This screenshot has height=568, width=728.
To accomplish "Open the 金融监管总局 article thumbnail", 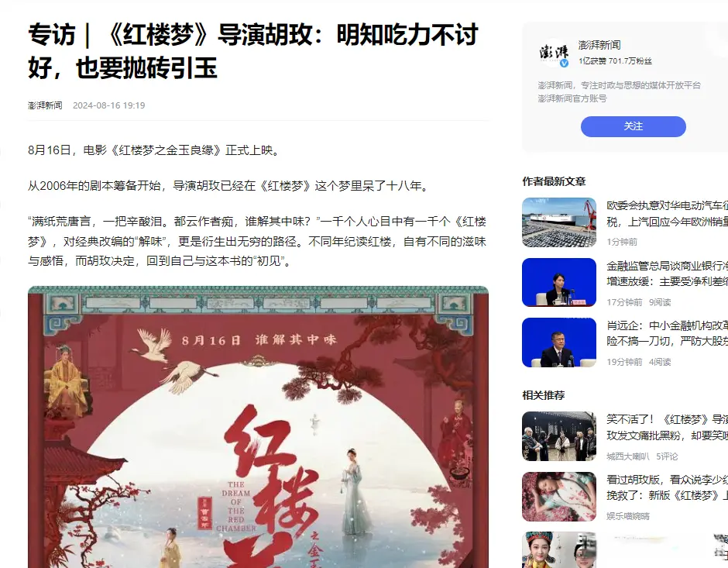I will [x=559, y=282].
